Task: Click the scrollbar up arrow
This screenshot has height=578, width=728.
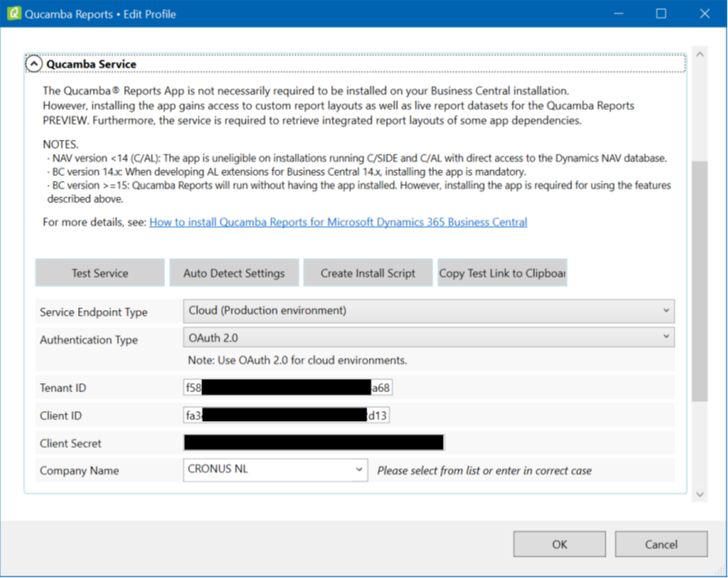Action: [x=700, y=54]
